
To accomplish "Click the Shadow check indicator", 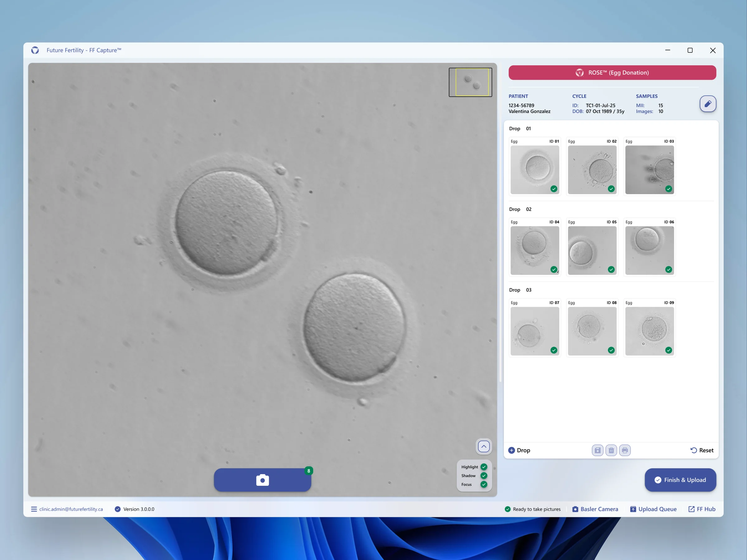I will click(484, 476).
